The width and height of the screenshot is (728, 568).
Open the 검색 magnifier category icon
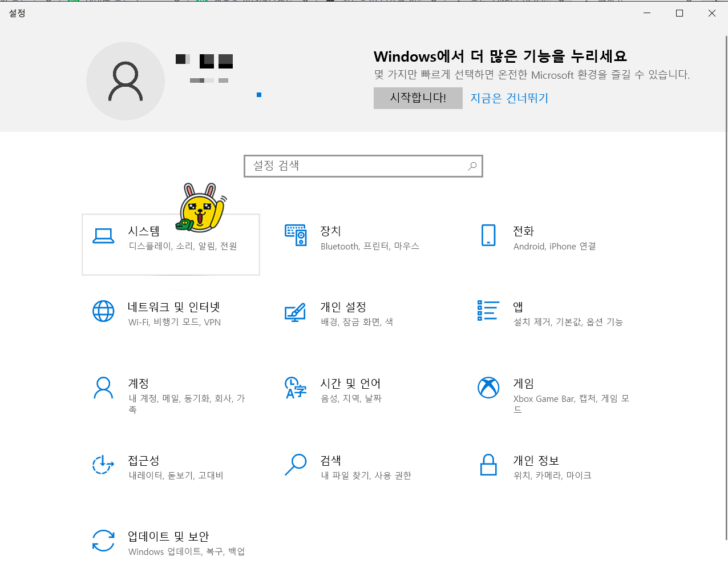[x=296, y=464]
